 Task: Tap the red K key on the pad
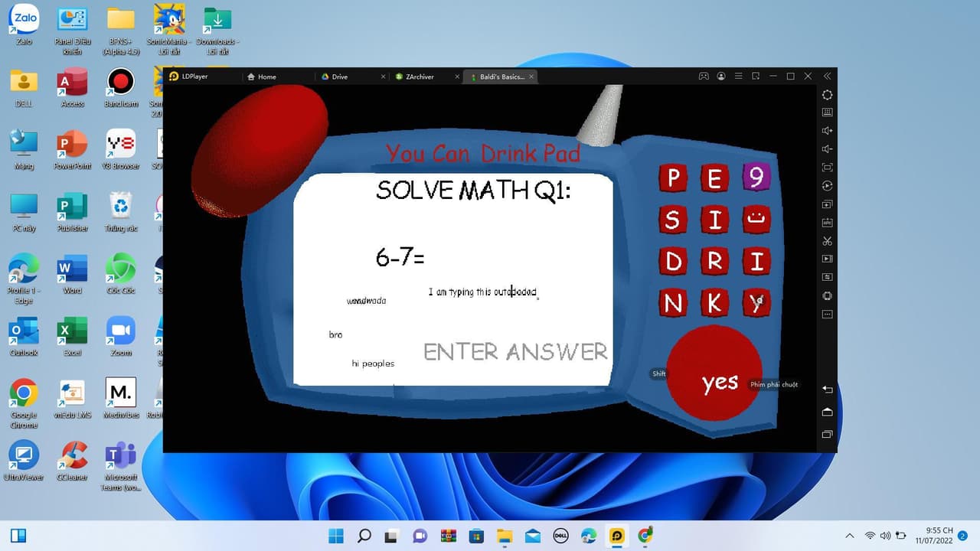click(714, 304)
